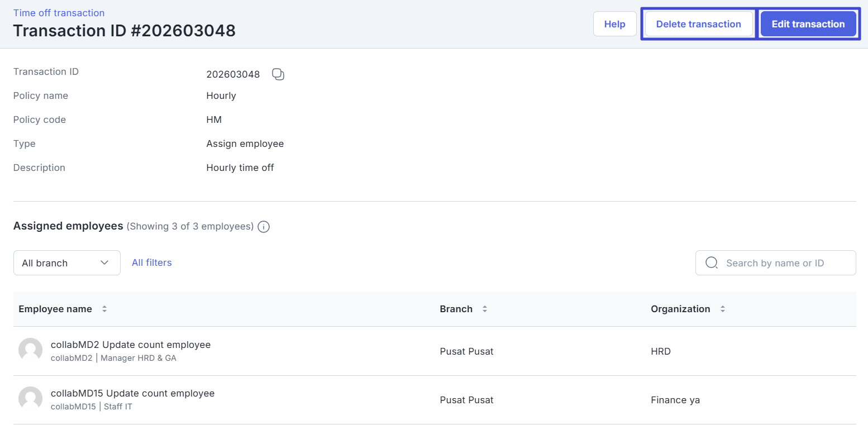Click the Delete transaction button
868x425 pixels.
coord(698,24)
